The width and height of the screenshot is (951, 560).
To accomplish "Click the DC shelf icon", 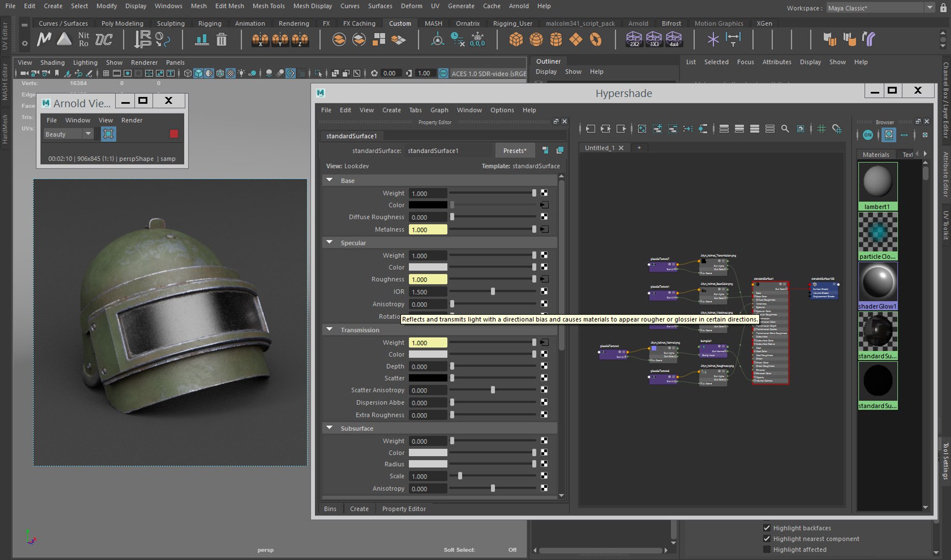I will pos(104,39).
